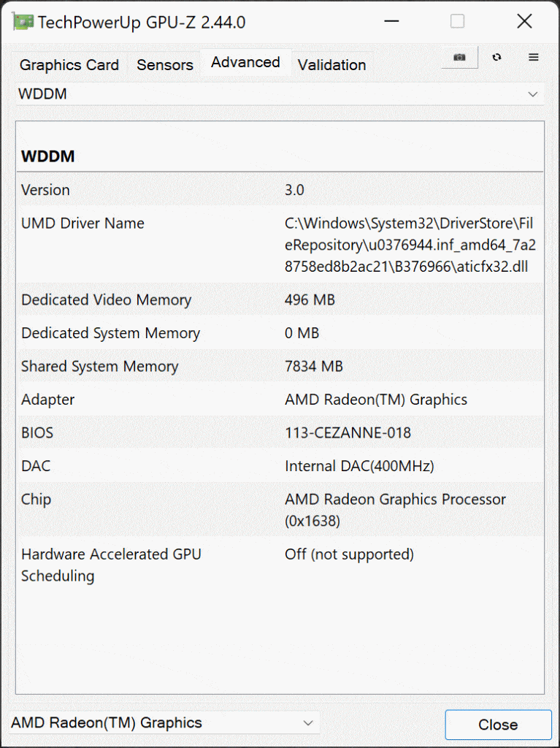560x748 pixels.
Task: Take a screenshot with the camera icon
Action: pyautogui.click(x=459, y=57)
